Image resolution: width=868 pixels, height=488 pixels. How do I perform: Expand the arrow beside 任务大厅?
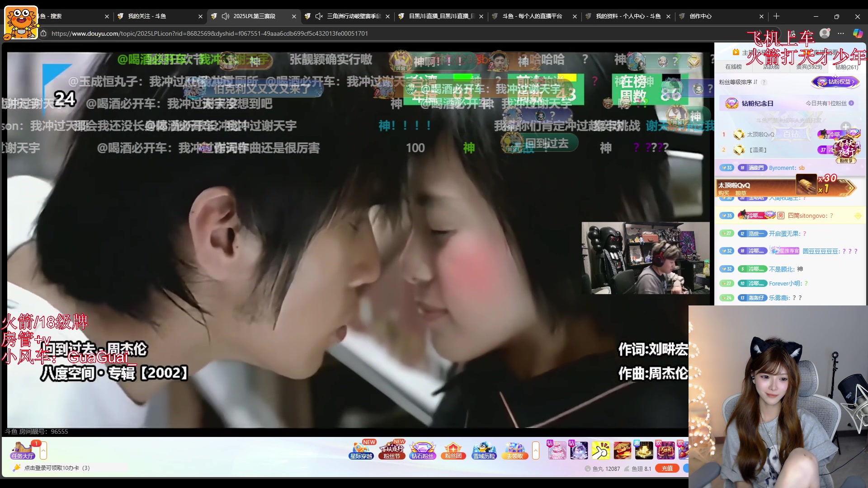43,450
